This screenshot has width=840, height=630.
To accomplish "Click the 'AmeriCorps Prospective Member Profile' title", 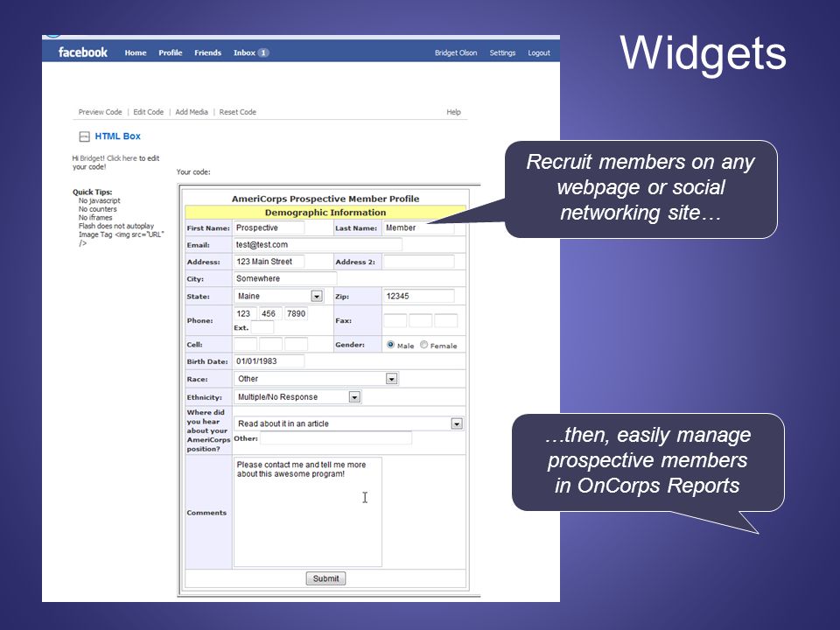I will coord(325,199).
